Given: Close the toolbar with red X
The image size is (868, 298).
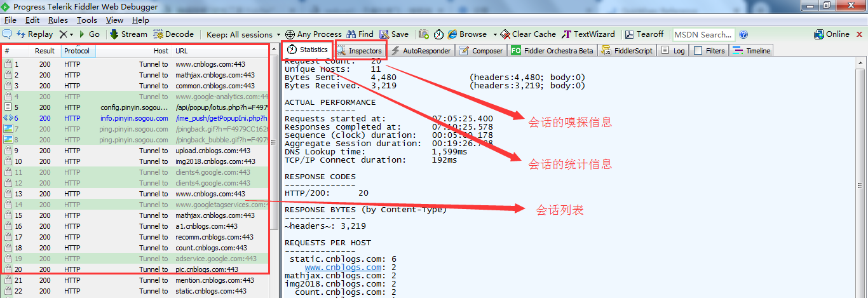Looking at the screenshot, I should tap(860, 34).
